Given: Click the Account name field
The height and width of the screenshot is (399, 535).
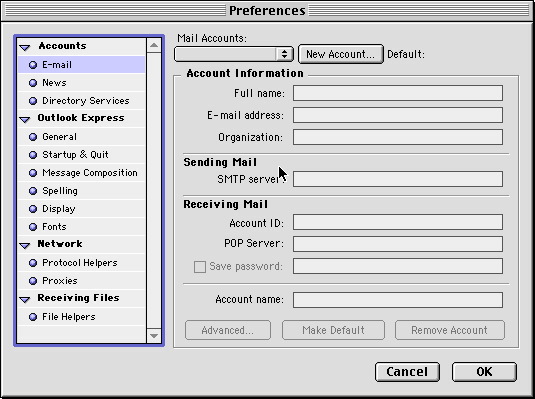Looking at the screenshot, I should (398, 300).
